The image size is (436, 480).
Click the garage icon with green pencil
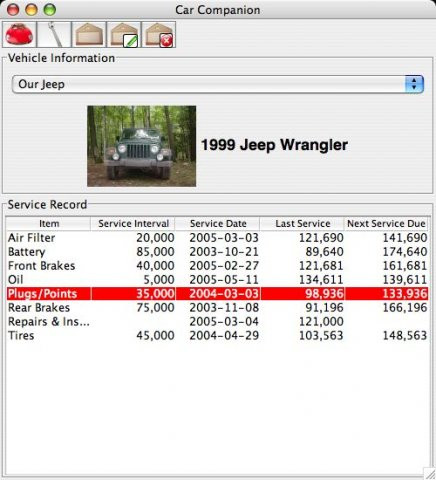pyautogui.click(x=124, y=34)
